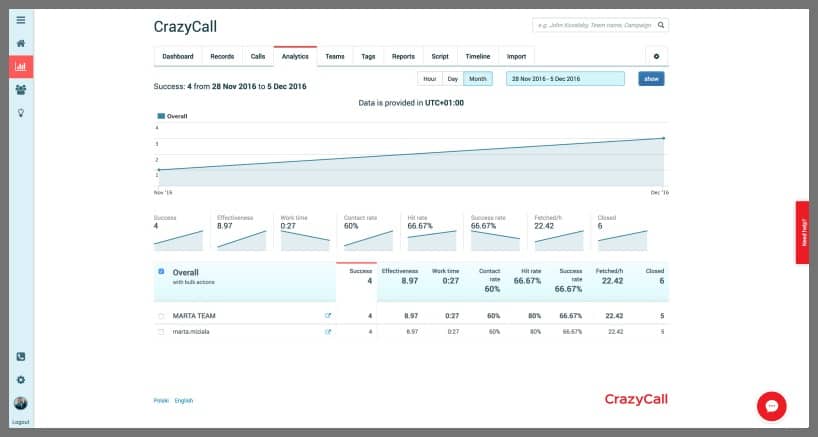Switch language to English link
Screen dimensions: 818x437
pyautogui.click(x=184, y=400)
